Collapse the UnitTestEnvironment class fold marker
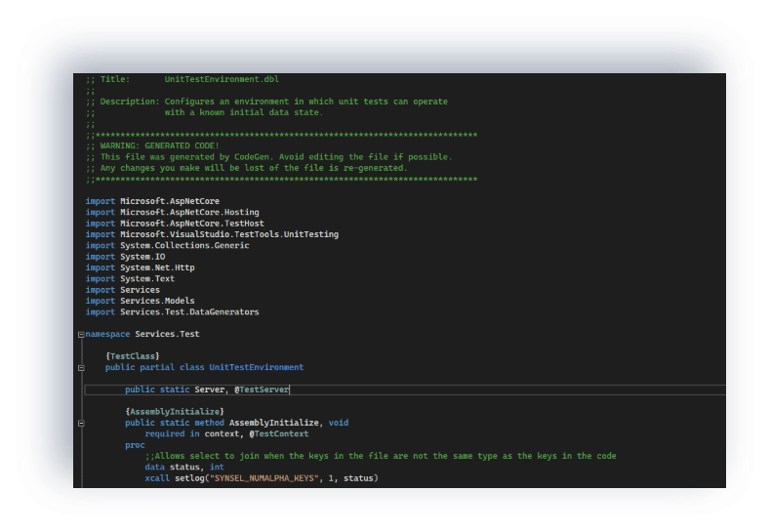 click(81, 368)
